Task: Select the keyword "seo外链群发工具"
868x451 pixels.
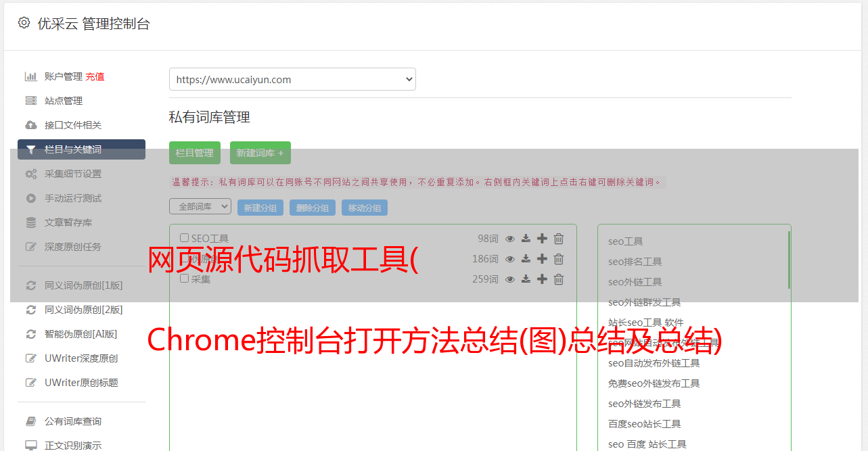Action: coord(645,302)
